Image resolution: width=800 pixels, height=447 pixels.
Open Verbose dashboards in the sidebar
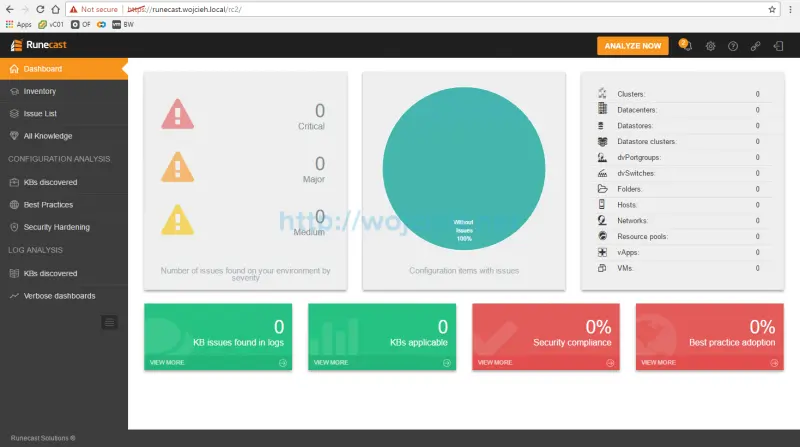pos(64,296)
